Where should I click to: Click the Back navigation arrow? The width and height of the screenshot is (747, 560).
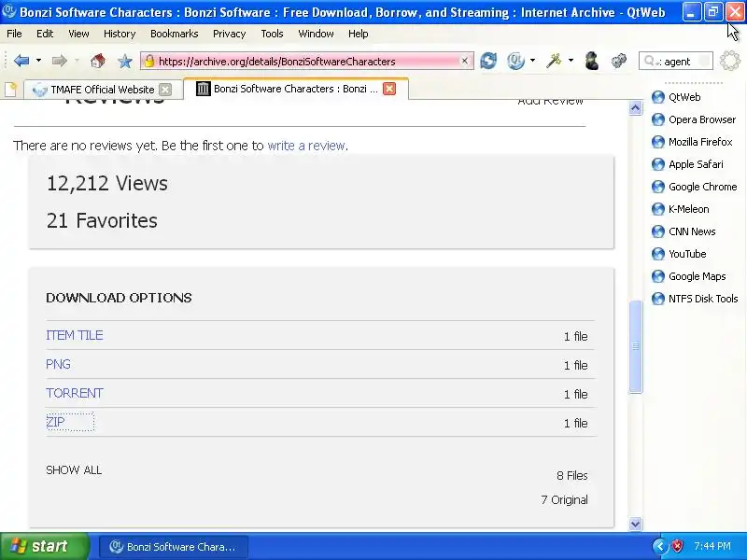click(x=21, y=61)
